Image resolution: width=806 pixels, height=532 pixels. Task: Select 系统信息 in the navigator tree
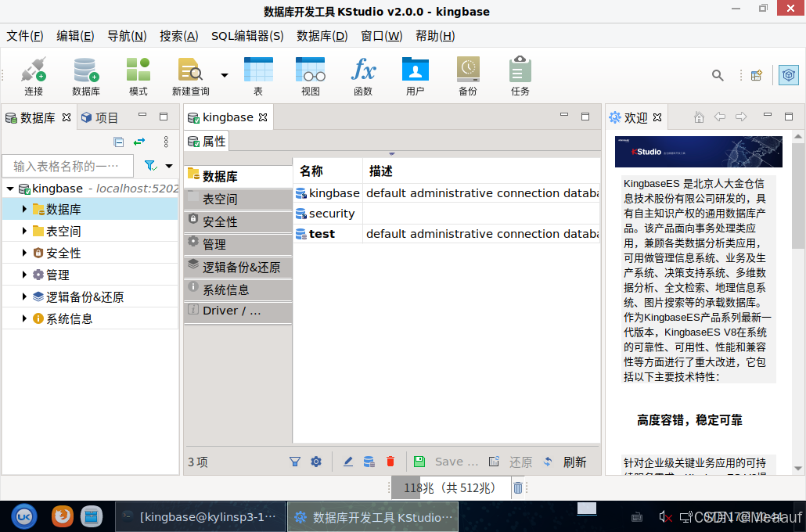click(x=70, y=318)
